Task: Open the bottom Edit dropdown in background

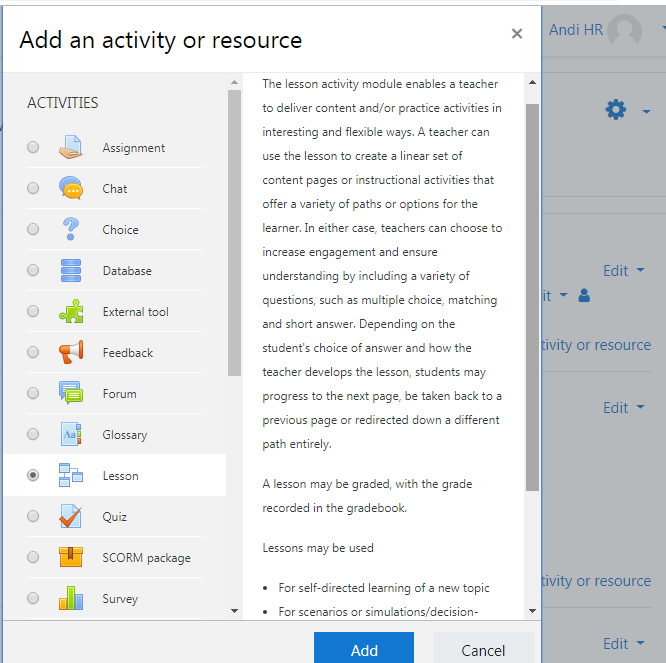Action: [x=624, y=643]
